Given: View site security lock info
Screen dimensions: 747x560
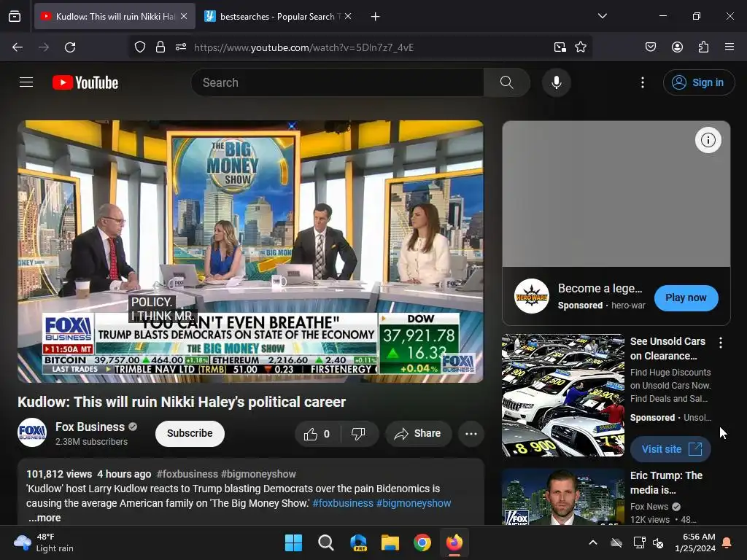Looking at the screenshot, I should (x=160, y=47).
